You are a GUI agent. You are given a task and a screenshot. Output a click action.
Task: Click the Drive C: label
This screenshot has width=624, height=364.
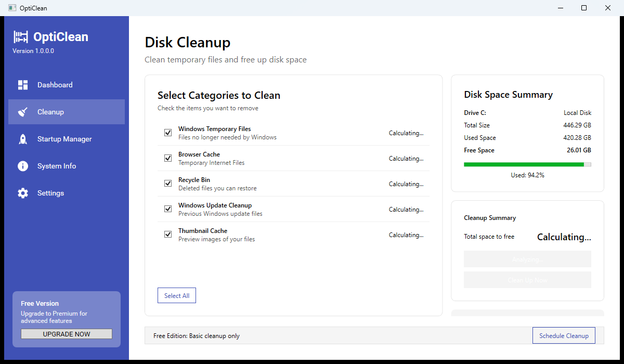475,113
